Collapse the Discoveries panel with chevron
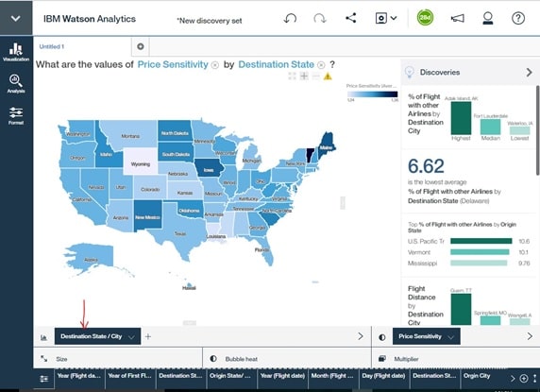 click(x=529, y=73)
